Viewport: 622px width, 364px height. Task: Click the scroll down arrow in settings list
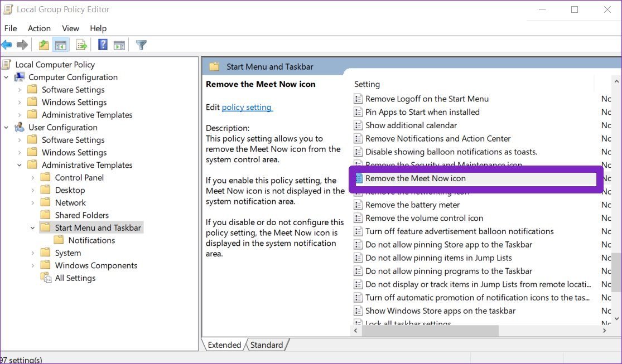point(616,318)
